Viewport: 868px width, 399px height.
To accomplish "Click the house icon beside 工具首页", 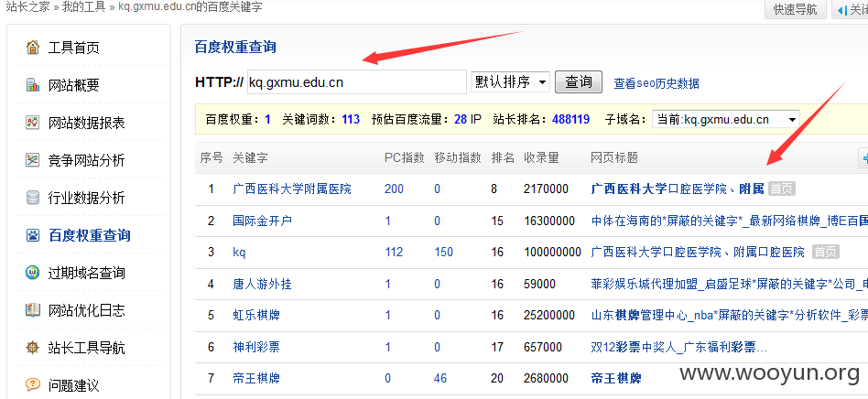I will (x=33, y=48).
